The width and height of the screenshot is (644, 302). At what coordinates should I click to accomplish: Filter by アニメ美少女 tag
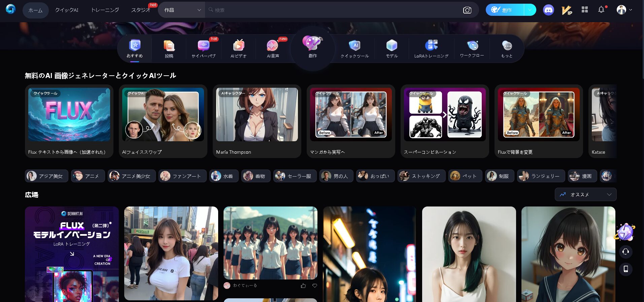click(131, 176)
